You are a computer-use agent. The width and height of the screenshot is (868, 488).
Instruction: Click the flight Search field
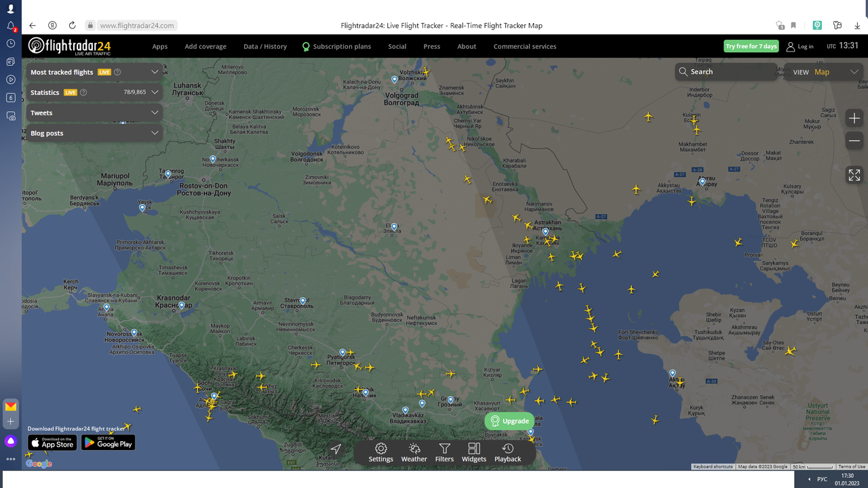coord(726,72)
